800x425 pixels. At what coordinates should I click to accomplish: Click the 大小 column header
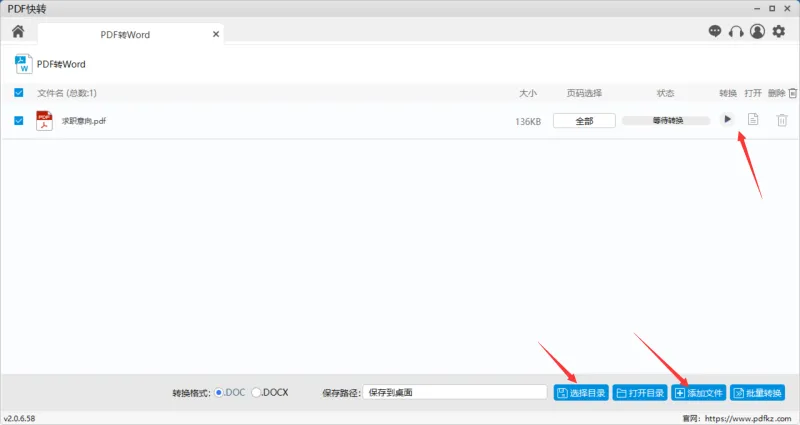[x=528, y=93]
